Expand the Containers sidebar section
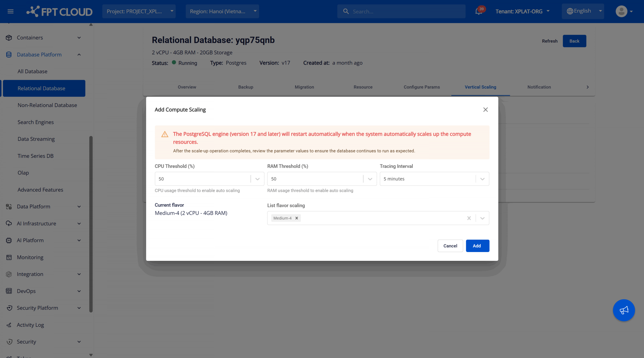Screen dimensions: 644x358 (x=79, y=38)
